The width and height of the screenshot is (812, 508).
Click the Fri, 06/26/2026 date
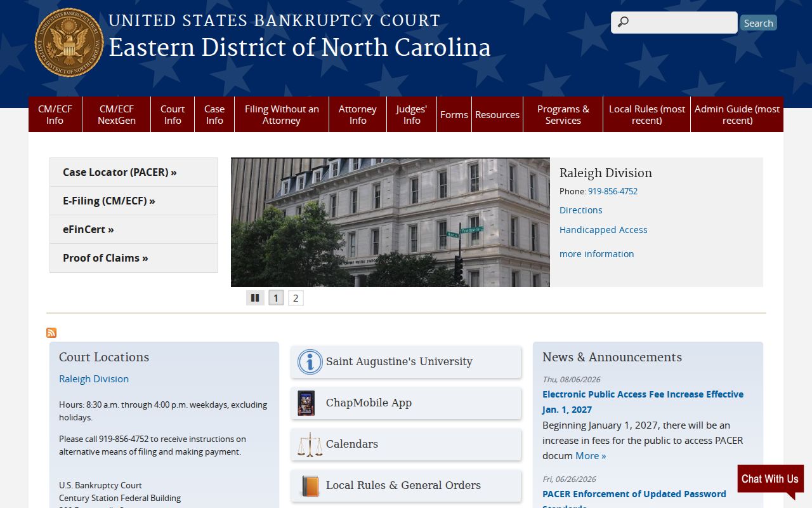[x=570, y=479]
